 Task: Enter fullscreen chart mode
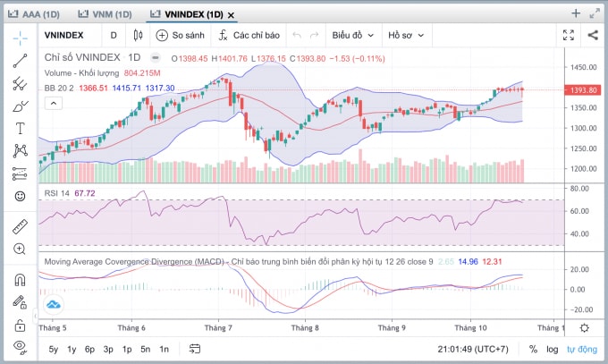coord(569,35)
